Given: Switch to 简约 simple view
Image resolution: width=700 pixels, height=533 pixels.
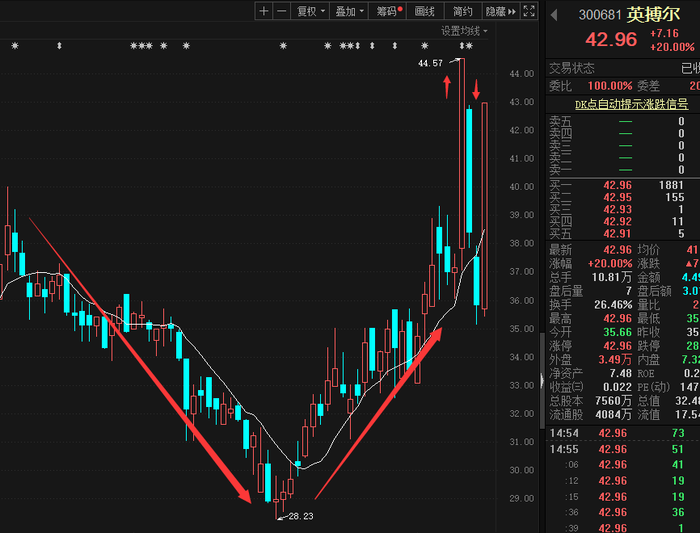Looking at the screenshot, I should 462,11.
